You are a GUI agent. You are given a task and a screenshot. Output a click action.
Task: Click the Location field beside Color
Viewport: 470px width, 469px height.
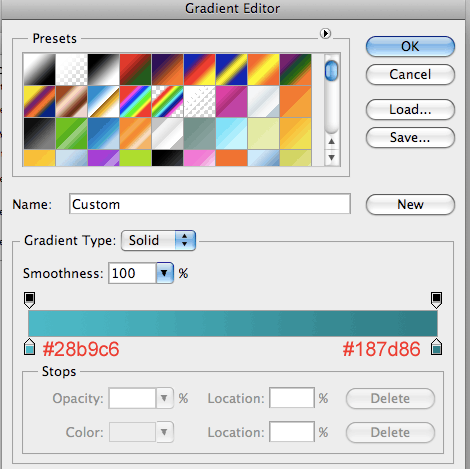pyautogui.click(x=292, y=432)
